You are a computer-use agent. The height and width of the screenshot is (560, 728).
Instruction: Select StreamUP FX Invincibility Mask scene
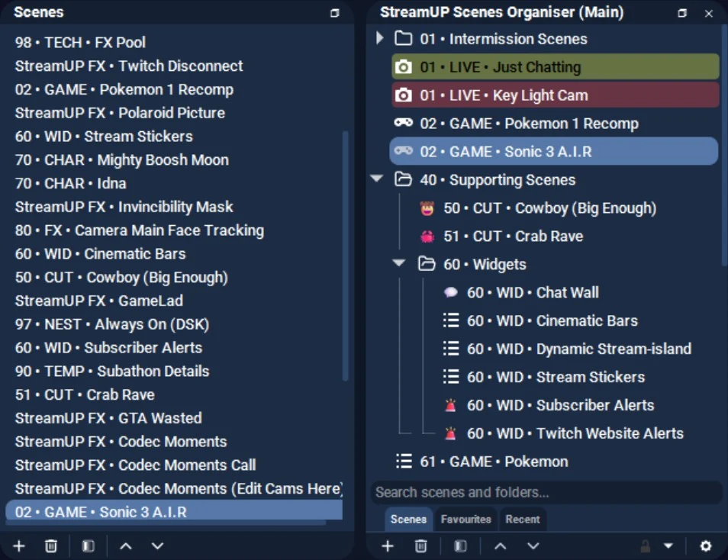coord(124,207)
